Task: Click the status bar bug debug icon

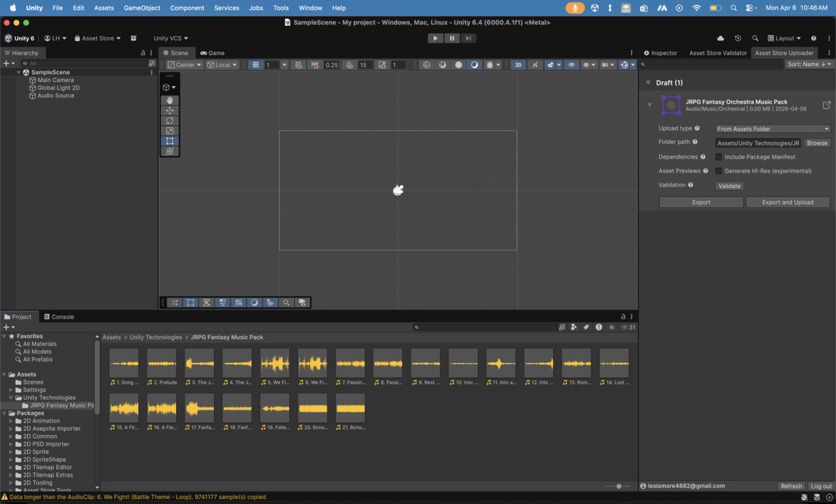Action: point(805,498)
